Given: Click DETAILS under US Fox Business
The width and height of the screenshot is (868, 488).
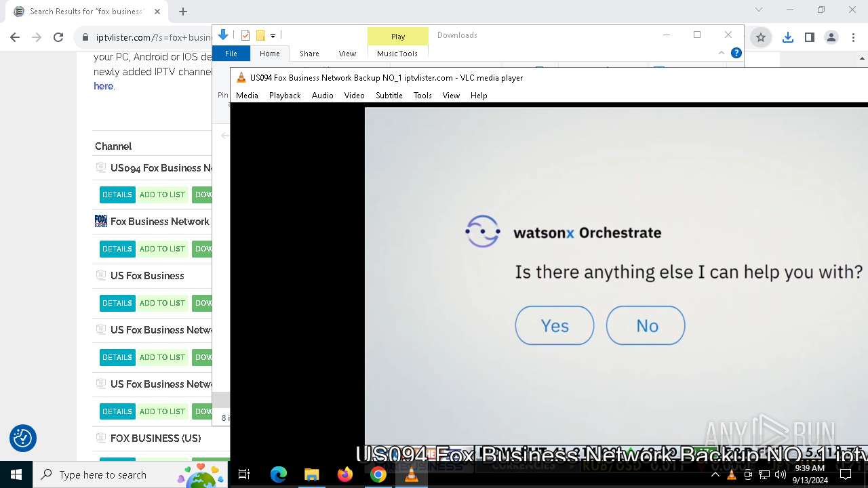Looking at the screenshot, I should coord(117,303).
